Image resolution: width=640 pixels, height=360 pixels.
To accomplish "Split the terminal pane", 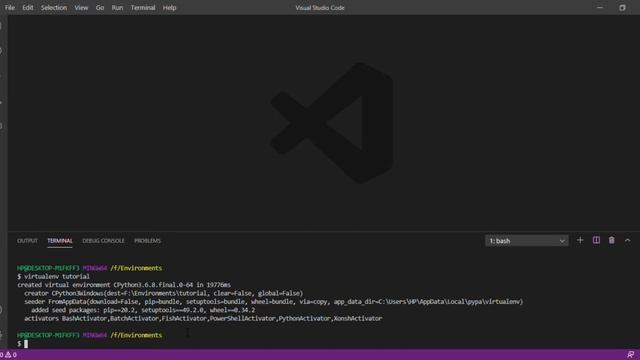I will [x=596, y=240].
